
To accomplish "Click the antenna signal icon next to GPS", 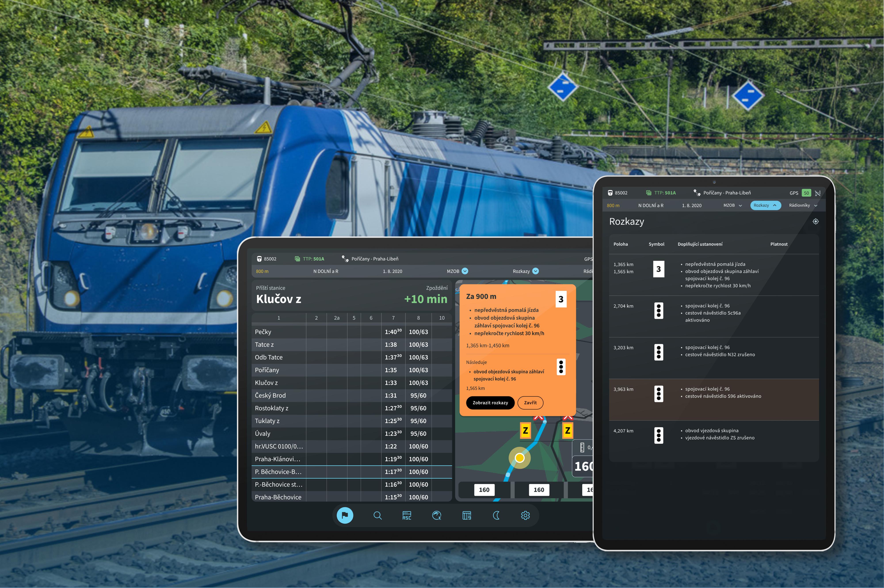I will click(x=817, y=193).
